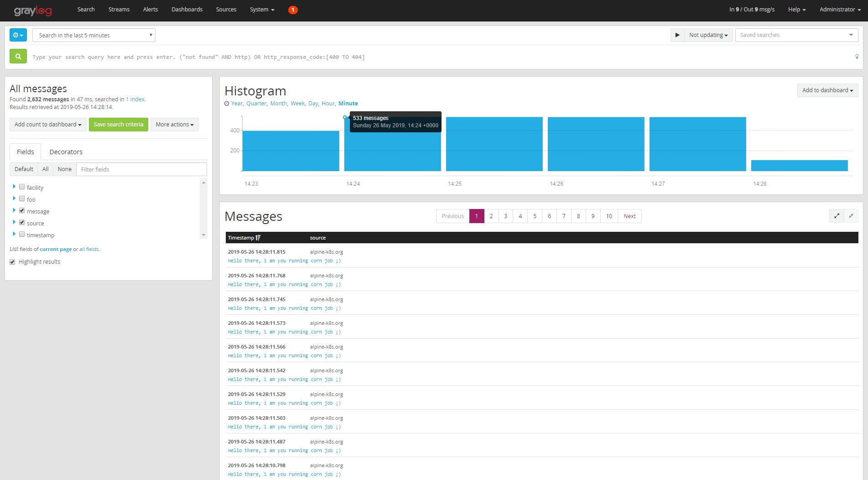
Task: Uncheck the message field checkbox
Action: pyautogui.click(x=22, y=210)
